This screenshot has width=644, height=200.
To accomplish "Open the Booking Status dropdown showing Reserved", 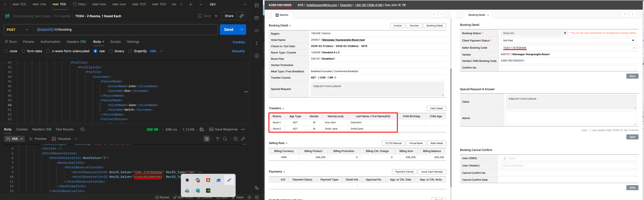I will (x=534, y=33).
